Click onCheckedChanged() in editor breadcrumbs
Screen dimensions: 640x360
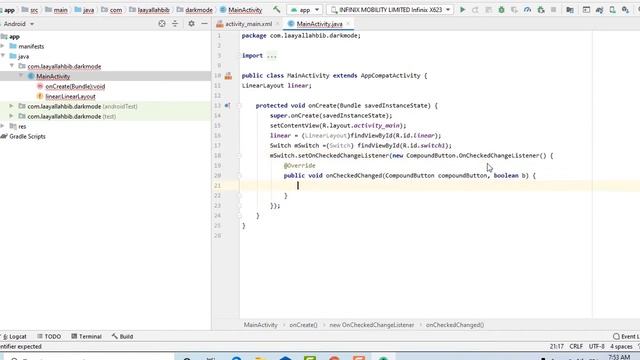[455, 325]
